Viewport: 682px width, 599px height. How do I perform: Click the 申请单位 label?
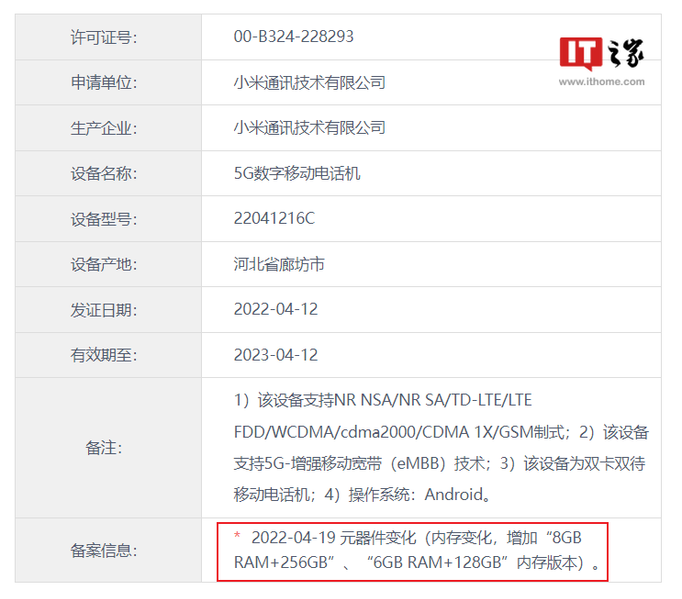click(x=104, y=83)
